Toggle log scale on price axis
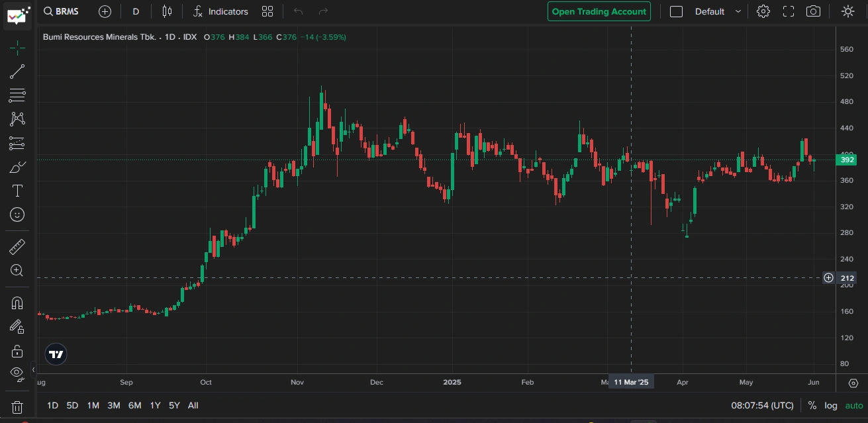The image size is (868, 423). pyautogui.click(x=831, y=405)
